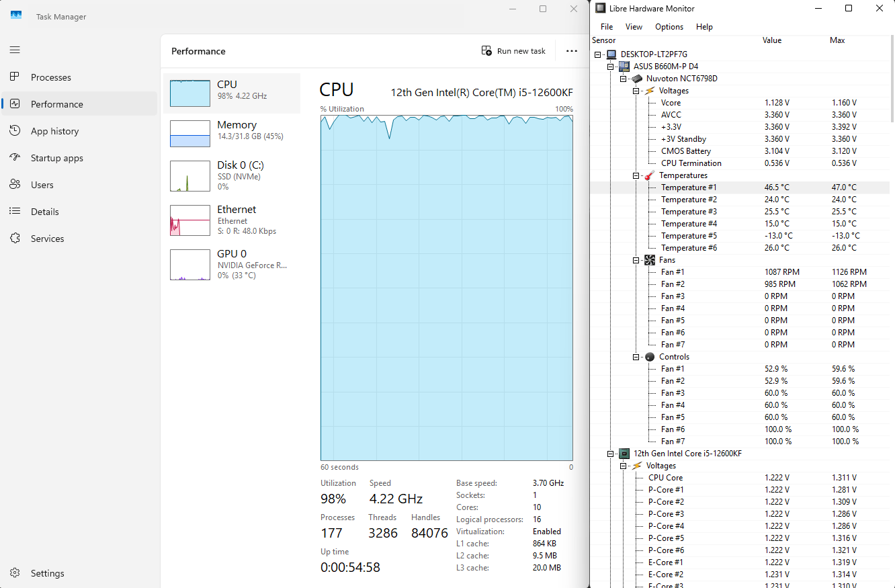Click the fan icon beside Fans
The height and width of the screenshot is (588, 895).
point(650,260)
